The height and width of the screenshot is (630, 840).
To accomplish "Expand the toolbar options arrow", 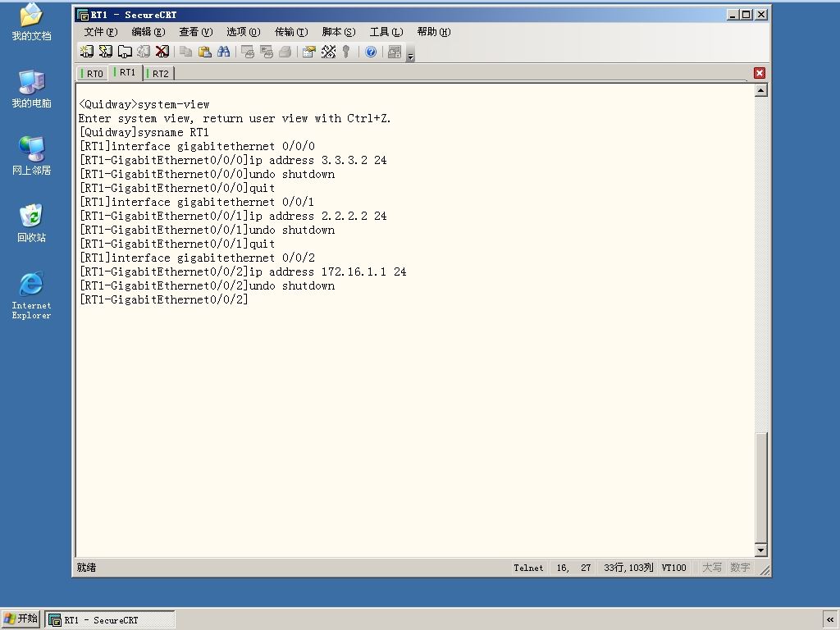I will point(410,55).
